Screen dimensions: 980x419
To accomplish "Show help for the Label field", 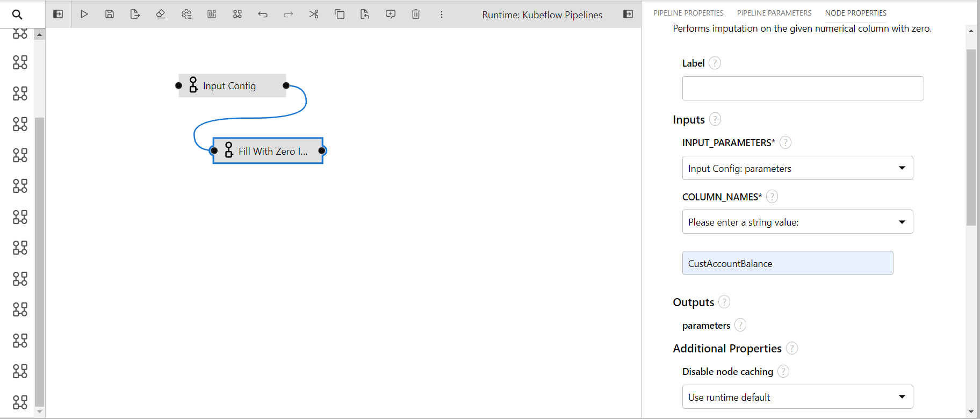I will tap(715, 63).
